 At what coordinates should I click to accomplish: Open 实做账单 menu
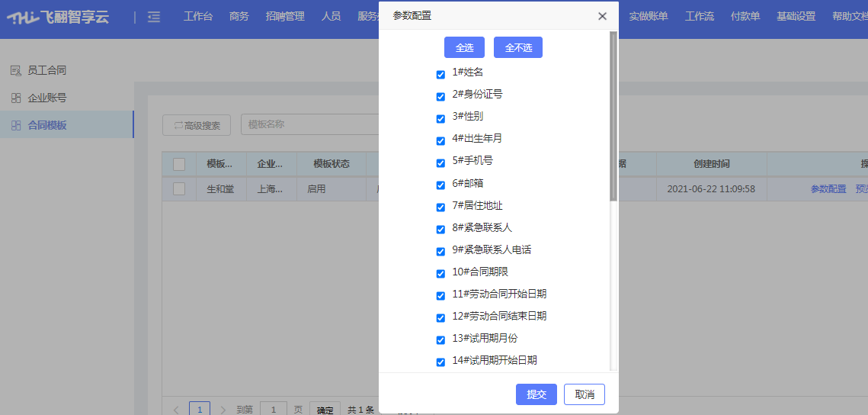649,17
